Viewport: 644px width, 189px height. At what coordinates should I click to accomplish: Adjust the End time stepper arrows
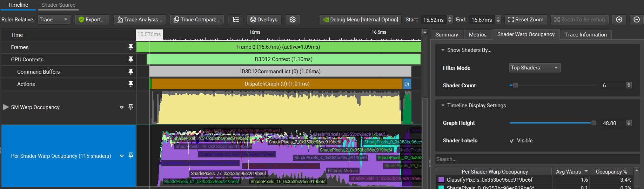point(498,20)
